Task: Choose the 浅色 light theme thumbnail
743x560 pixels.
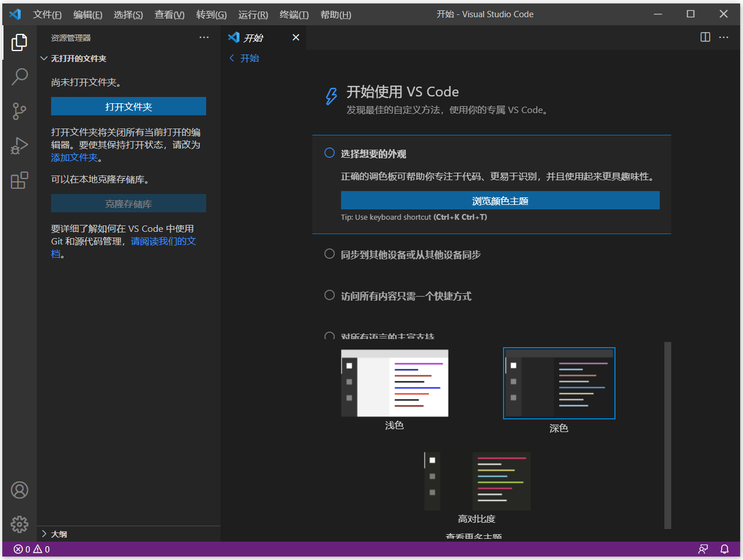Action: (x=394, y=383)
